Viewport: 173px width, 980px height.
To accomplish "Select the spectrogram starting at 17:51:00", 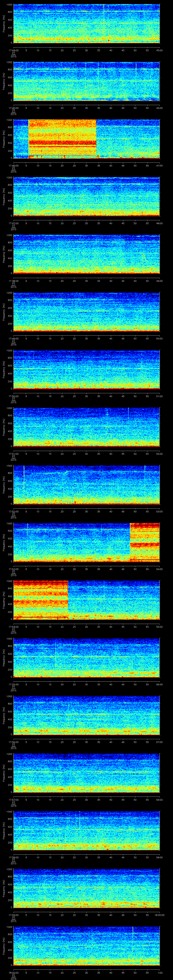I will pyautogui.click(x=87, y=427).
